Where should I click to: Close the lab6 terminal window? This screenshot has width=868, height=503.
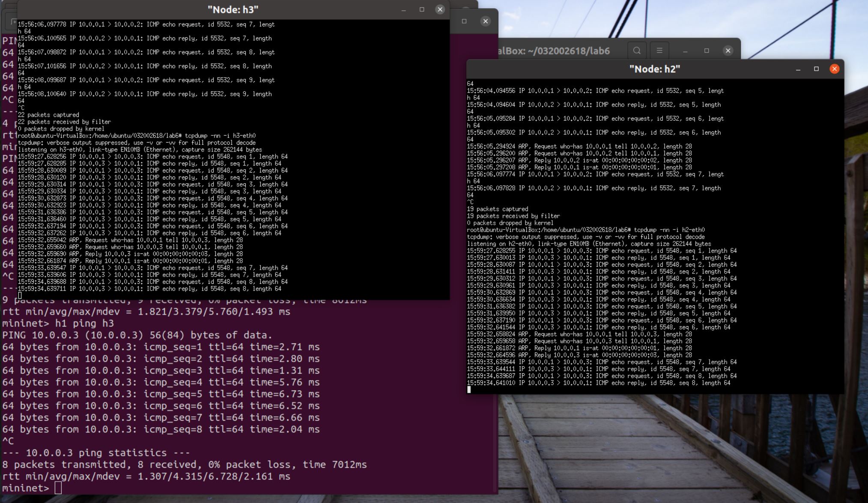pyautogui.click(x=728, y=51)
